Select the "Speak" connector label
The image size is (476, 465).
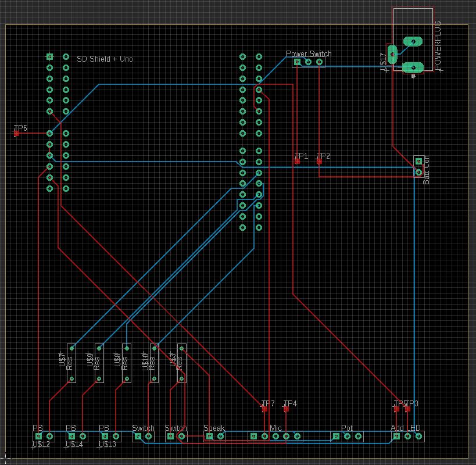coord(214,428)
